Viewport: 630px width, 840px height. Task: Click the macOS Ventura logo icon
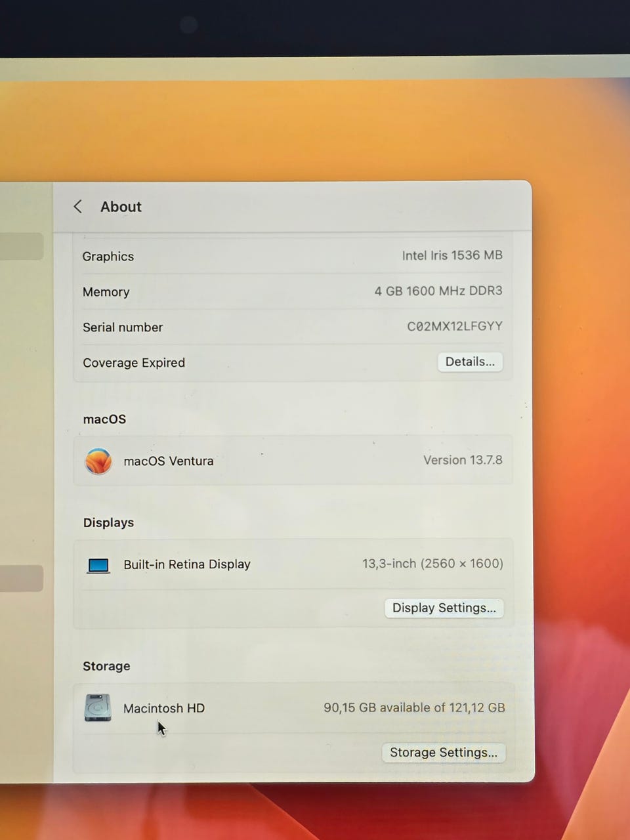(x=98, y=461)
